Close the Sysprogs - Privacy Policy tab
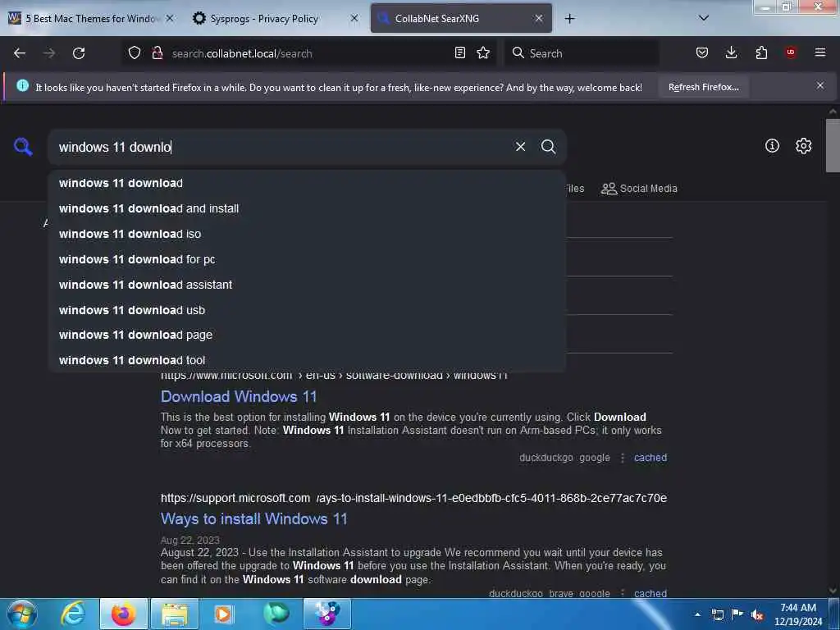The height and width of the screenshot is (630, 840). pyautogui.click(x=354, y=18)
